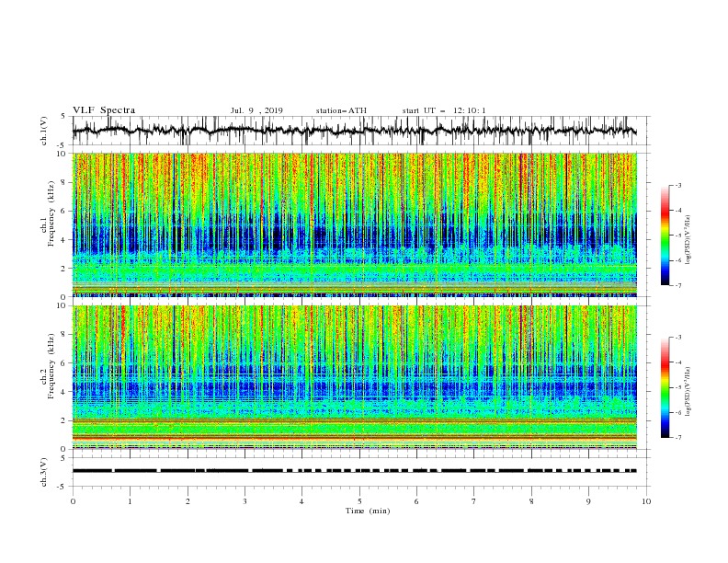Viewport: 728px width, 563px height.
Task: Click the upper color scale bar
Action: click(x=665, y=236)
